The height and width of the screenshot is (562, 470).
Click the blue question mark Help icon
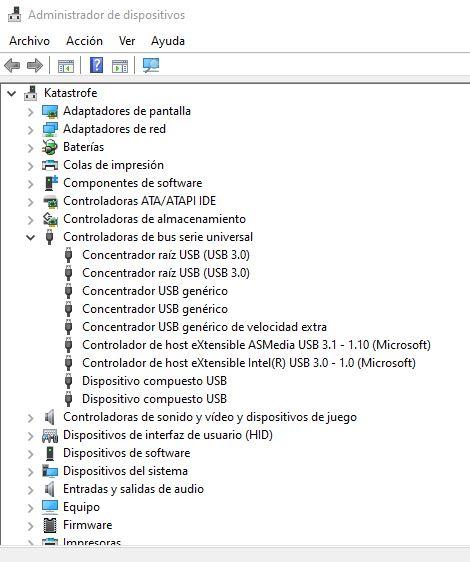point(96,65)
